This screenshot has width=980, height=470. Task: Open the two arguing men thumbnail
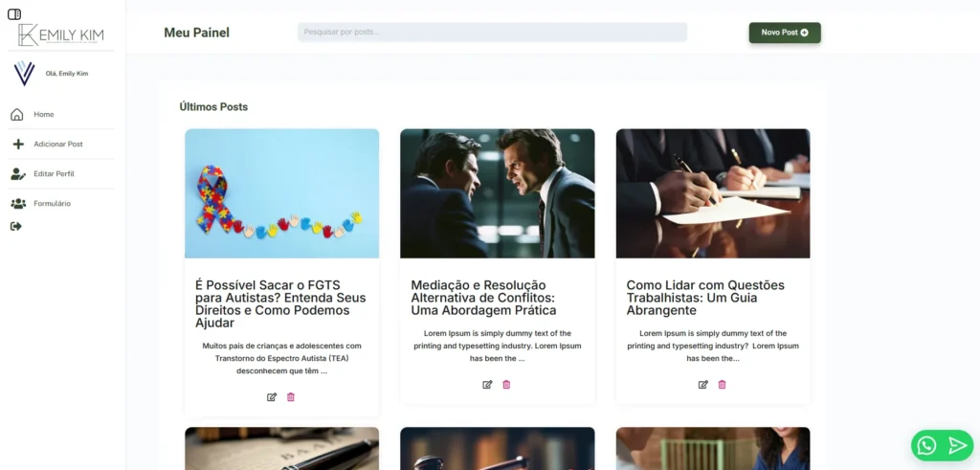tap(498, 193)
